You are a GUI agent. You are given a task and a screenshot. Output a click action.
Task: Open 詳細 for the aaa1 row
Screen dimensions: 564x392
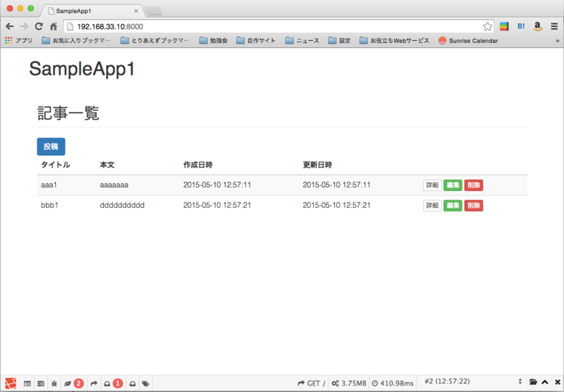click(x=432, y=185)
